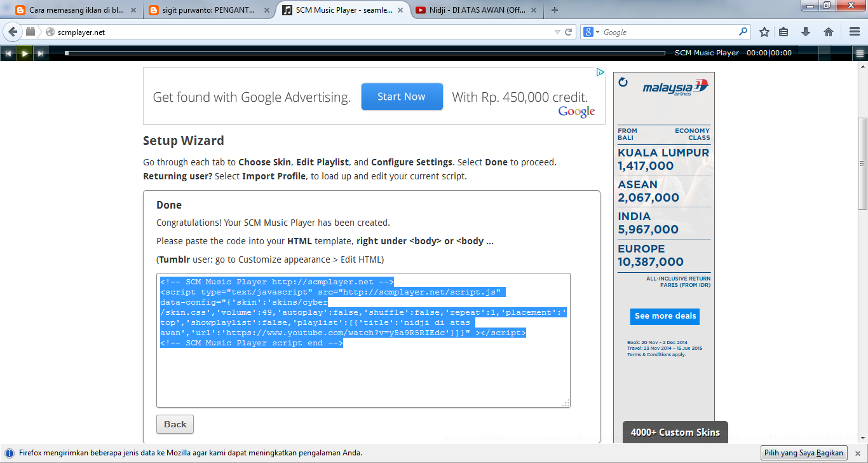
Task: Click the scmplayer.net address bar
Action: coord(299,32)
